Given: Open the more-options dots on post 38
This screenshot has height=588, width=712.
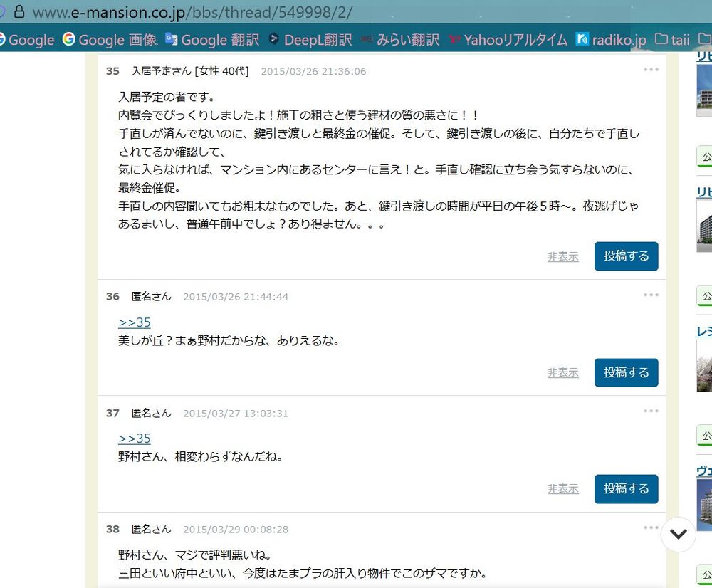Looking at the screenshot, I should [651, 527].
